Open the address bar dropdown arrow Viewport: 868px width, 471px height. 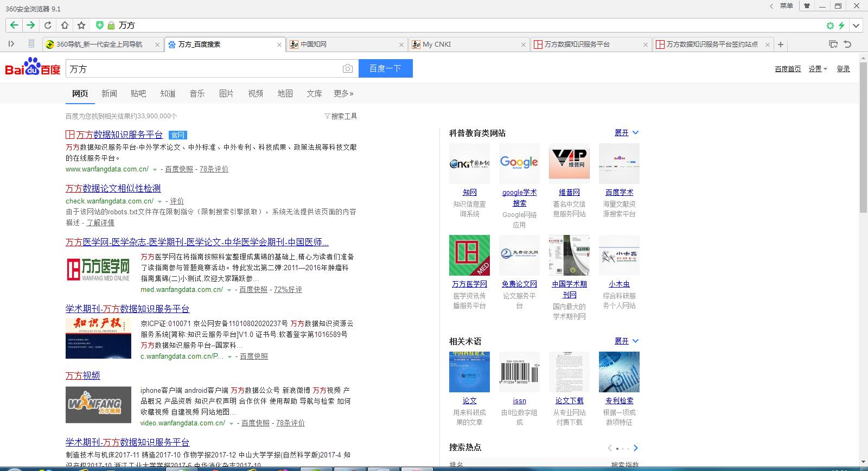click(856, 26)
